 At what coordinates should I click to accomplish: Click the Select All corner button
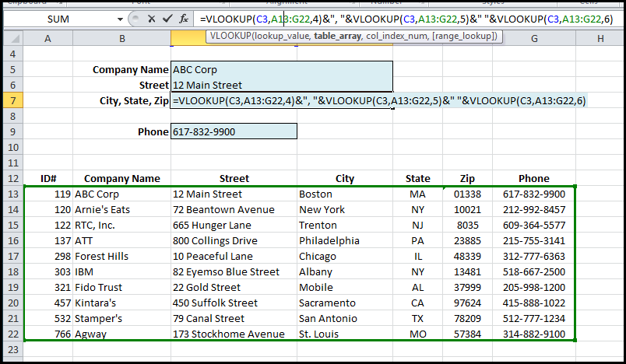point(13,39)
